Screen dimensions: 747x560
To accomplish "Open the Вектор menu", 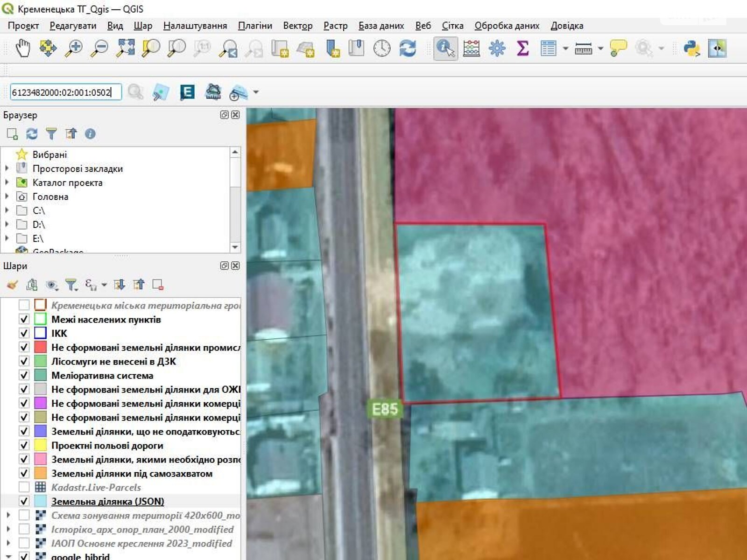I will pos(297,26).
